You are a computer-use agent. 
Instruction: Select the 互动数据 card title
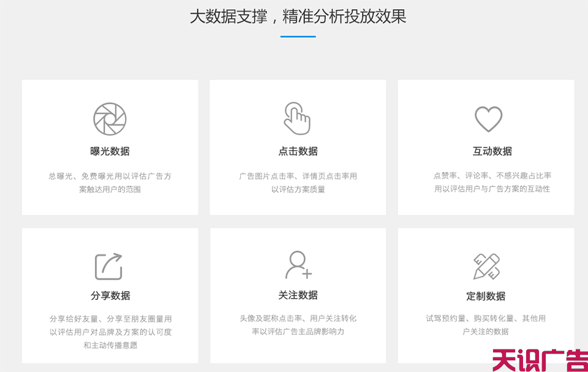[492, 151]
